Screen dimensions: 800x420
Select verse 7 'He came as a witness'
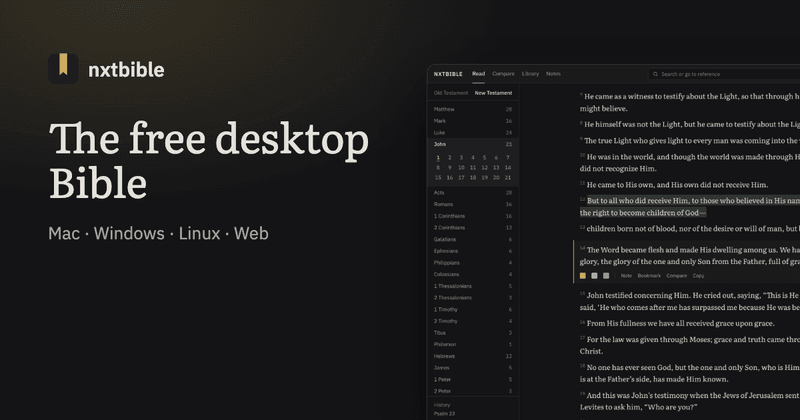click(x=690, y=102)
